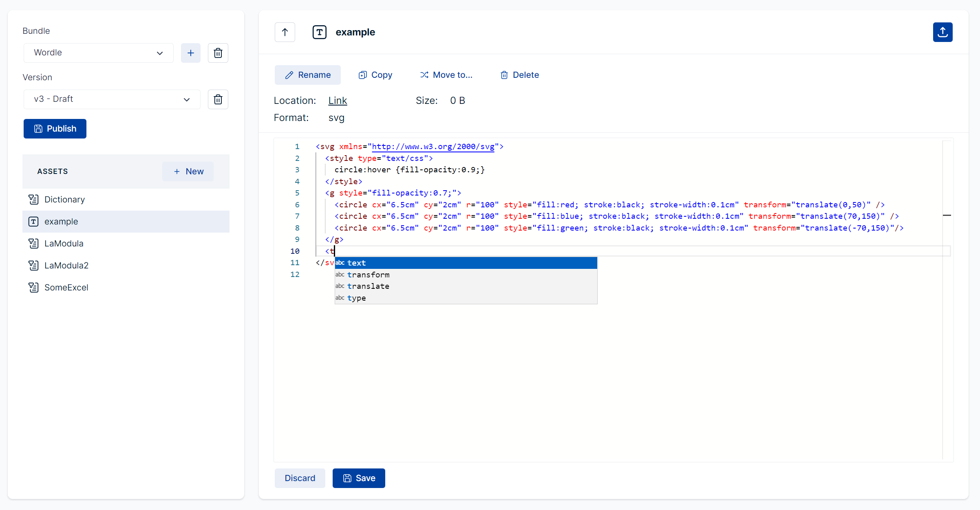Image resolution: width=980 pixels, height=510 pixels.
Task: Click the upload icon button top right
Action: pos(942,32)
